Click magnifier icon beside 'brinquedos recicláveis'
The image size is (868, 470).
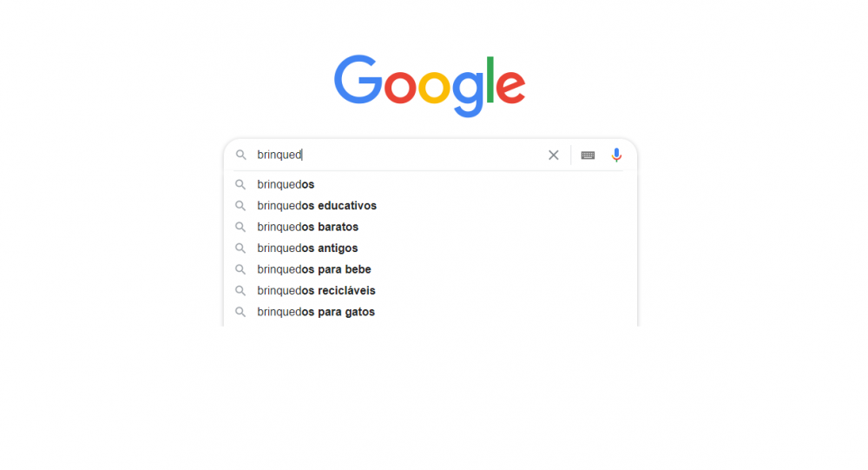click(x=240, y=290)
